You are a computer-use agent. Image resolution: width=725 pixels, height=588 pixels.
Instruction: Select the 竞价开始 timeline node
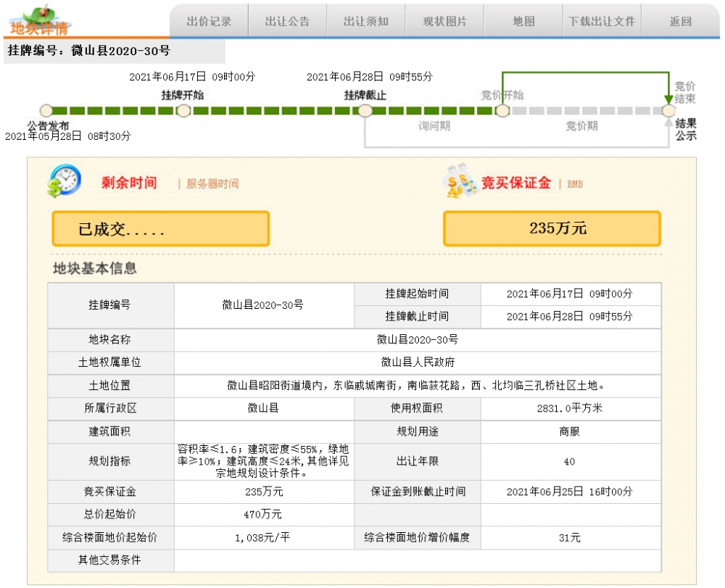click(502, 110)
